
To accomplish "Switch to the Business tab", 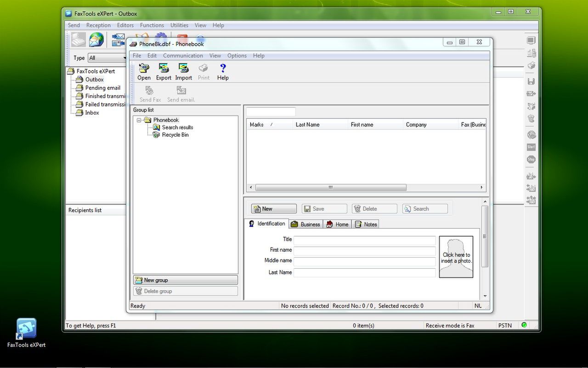I will 305,224.
